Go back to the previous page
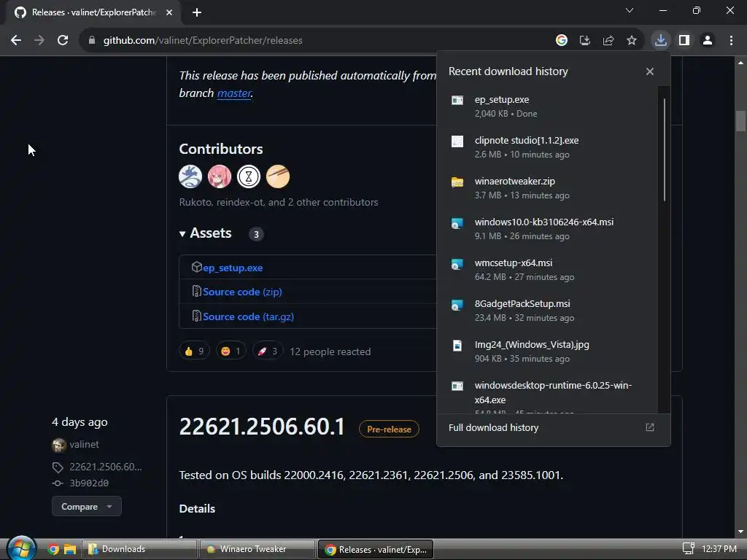Screen dimensions: 747x560 click(x=16, y=40)
